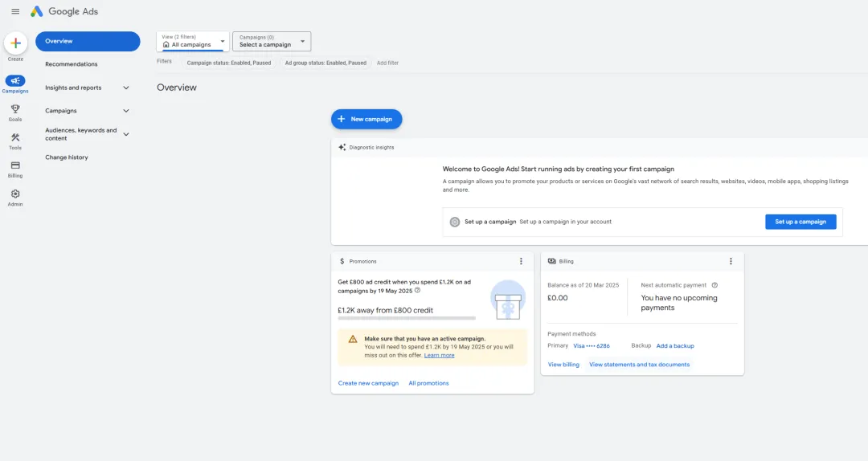Click 'You have no upcoming payments' text
Image resolution: width=868 pixels, height=461 pixels.
coord(678,303)
